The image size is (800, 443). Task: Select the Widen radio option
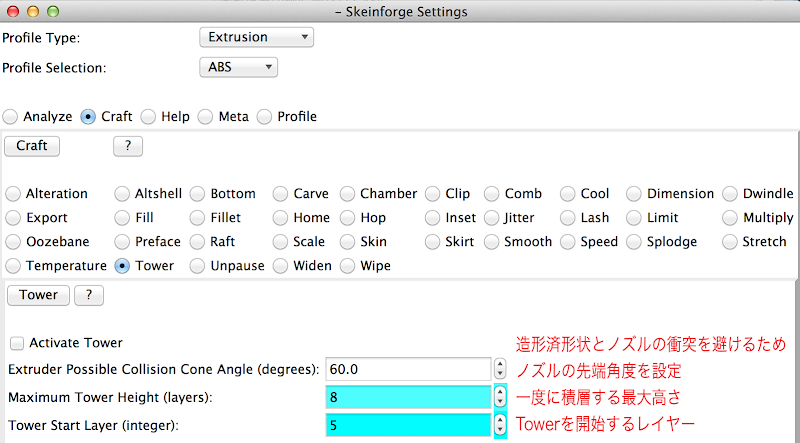click(x=280, y=266)
